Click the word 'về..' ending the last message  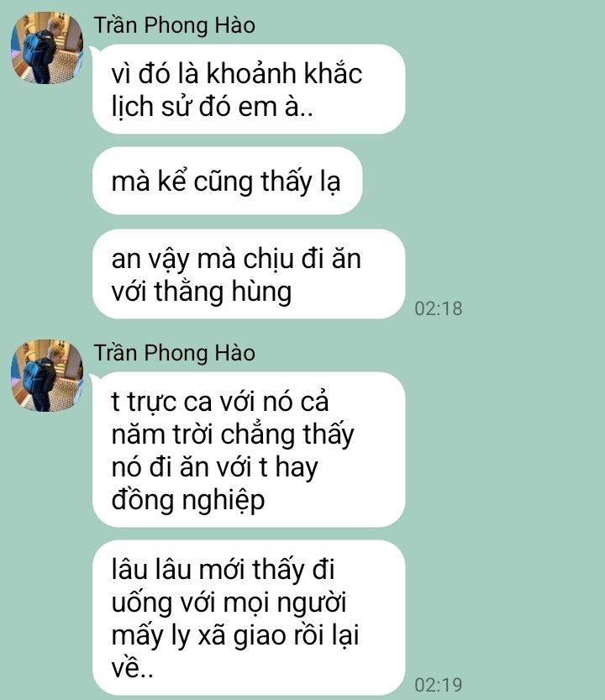tap(132, 668)
